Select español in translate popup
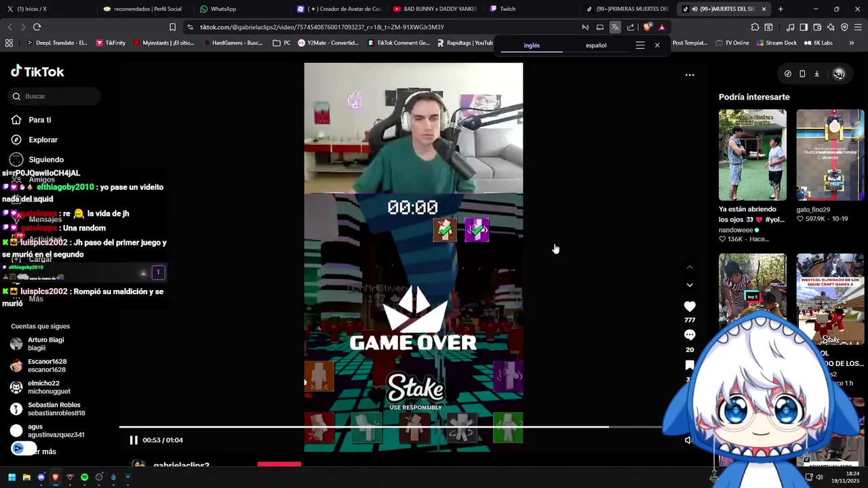Screen dimensions: 868x488 (596, 45)
